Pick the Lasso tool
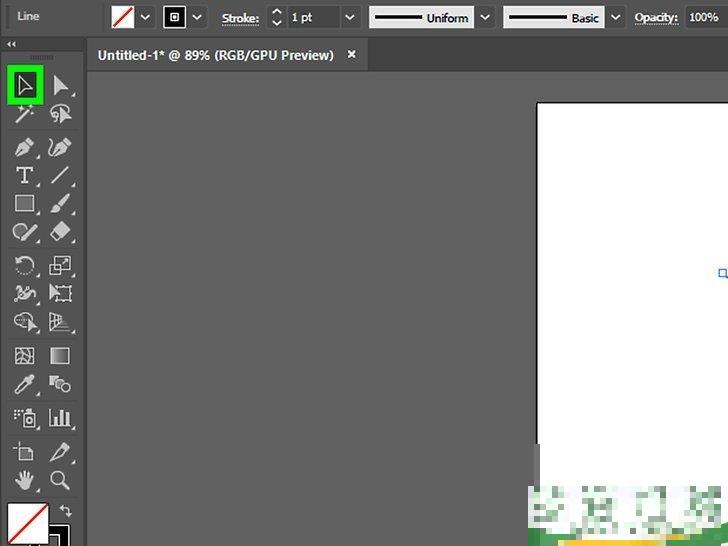This screenshot has width=728, height=546. pos(60,114)
